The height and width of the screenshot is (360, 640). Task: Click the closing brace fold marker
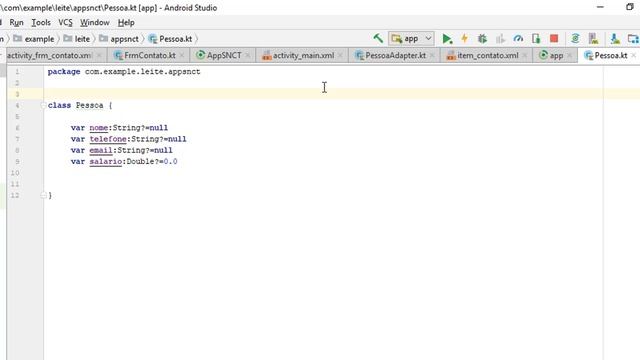(x=43, y=196)
